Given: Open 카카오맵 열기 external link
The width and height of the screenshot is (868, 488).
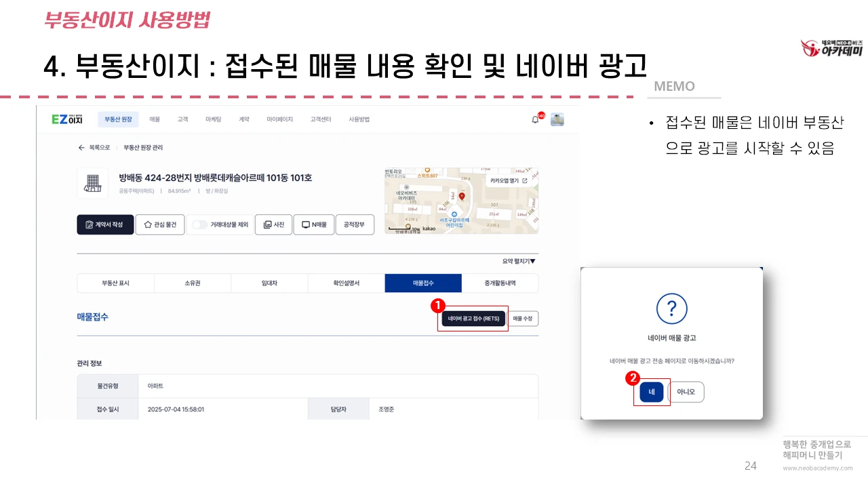Looking at the screenshot, I should [509, 181].
